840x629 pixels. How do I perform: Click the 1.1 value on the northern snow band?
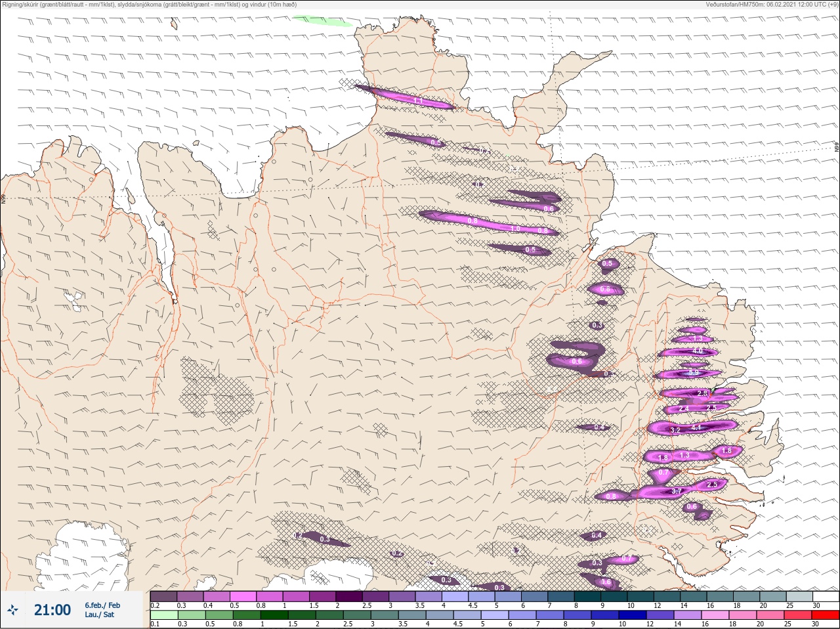click(x=418, y=100)
